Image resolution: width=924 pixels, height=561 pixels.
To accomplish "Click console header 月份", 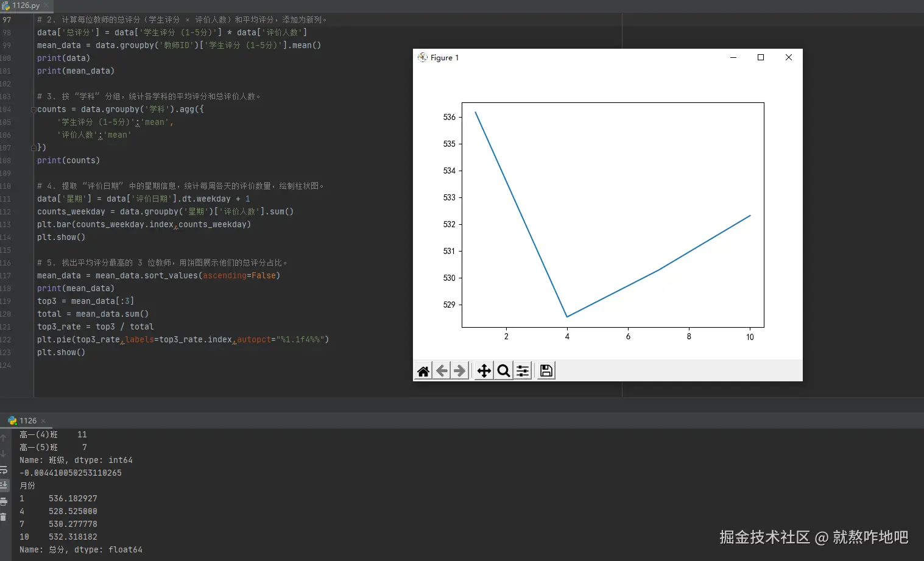I will (x=27, y=486).
